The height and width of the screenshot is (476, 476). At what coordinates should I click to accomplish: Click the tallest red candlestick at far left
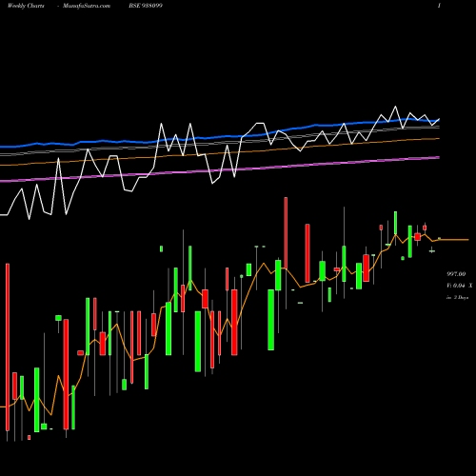coord(8,347)
